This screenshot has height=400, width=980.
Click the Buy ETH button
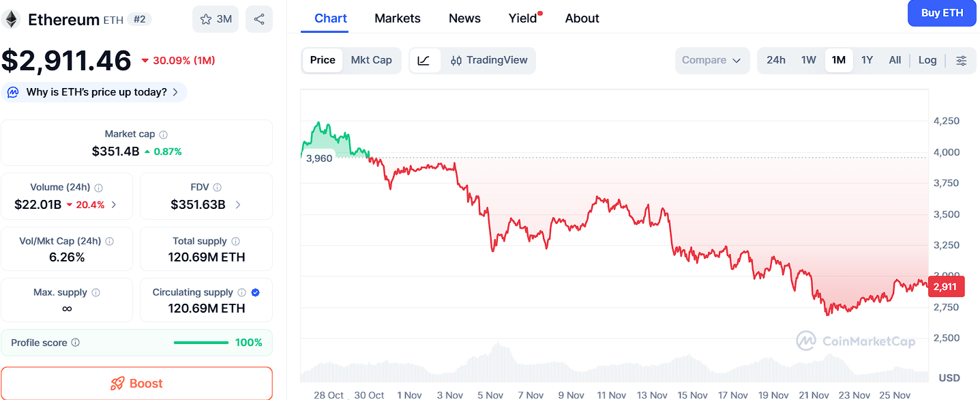[942, 13]
